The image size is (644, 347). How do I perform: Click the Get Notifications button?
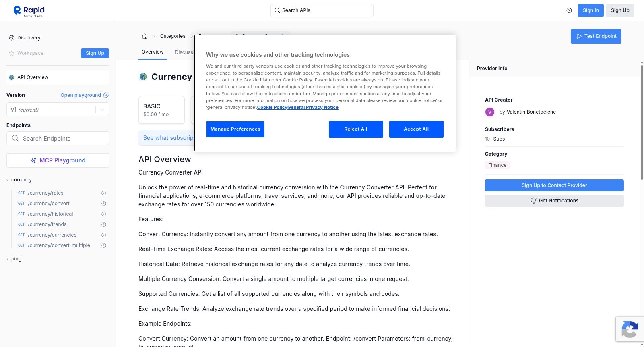(x=554, y=201)
